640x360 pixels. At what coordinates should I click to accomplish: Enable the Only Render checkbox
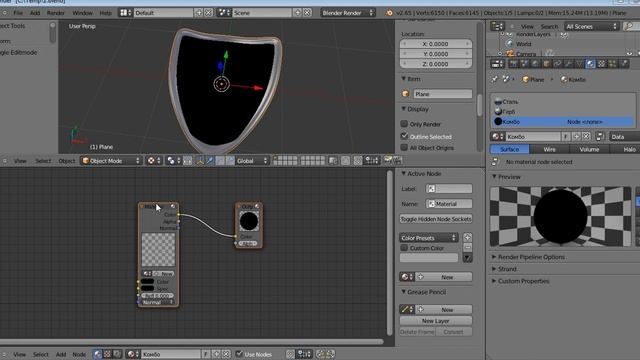404,123
